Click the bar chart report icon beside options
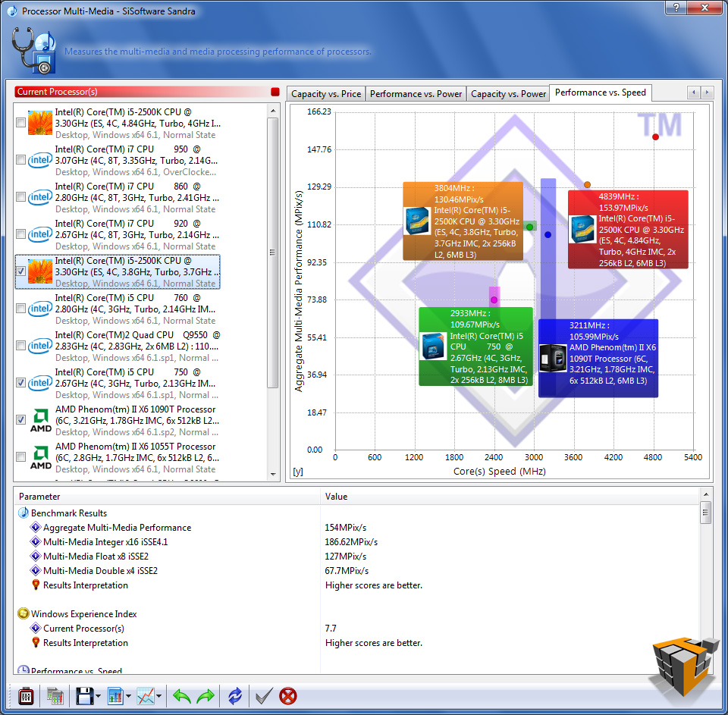This screenshot has height=715, width=728. (x=55, y=697)
